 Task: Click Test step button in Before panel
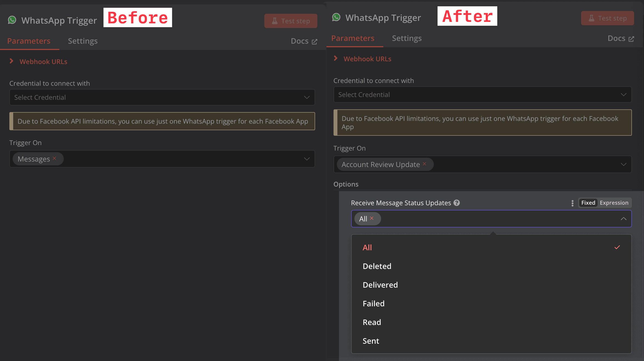coord(291,21)
